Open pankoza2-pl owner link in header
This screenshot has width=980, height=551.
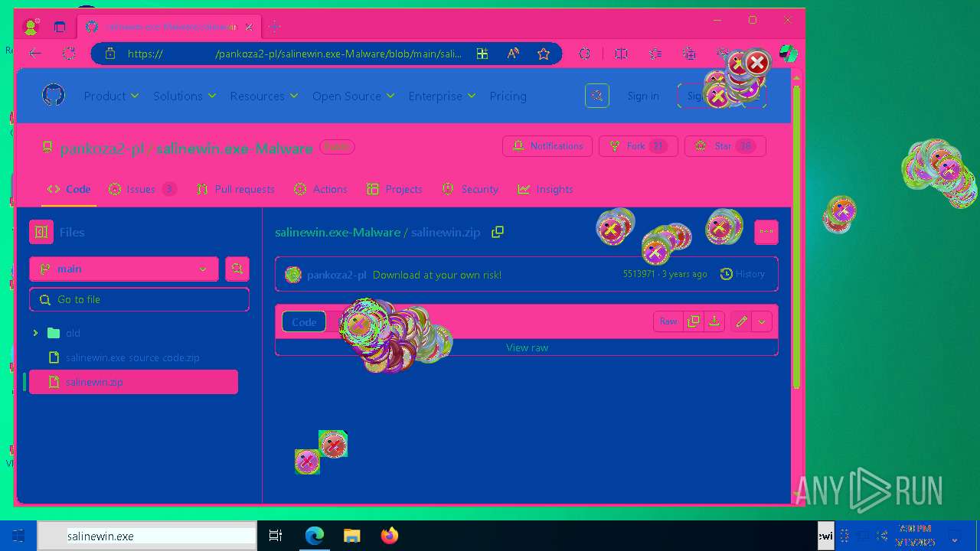click(x=102, y=148)
